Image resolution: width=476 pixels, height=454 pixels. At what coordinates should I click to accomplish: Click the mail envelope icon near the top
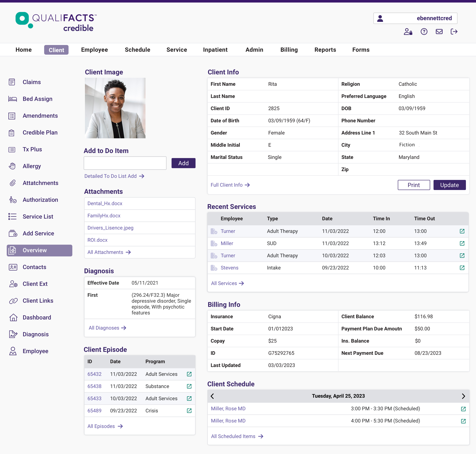(439, 32)
